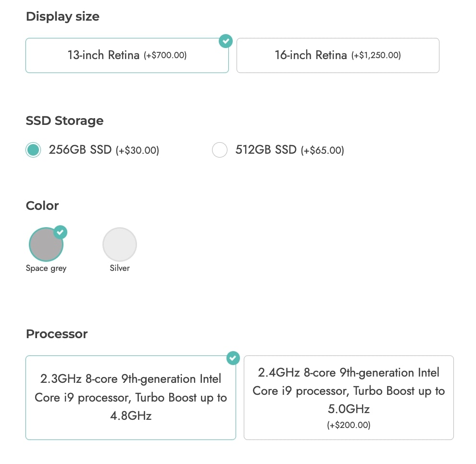Image resolution: width=476 pixels, height=464 pixels.
Task: Click the +$1,250.00 price on 16-inch option
Action: (x=376, y=55)
